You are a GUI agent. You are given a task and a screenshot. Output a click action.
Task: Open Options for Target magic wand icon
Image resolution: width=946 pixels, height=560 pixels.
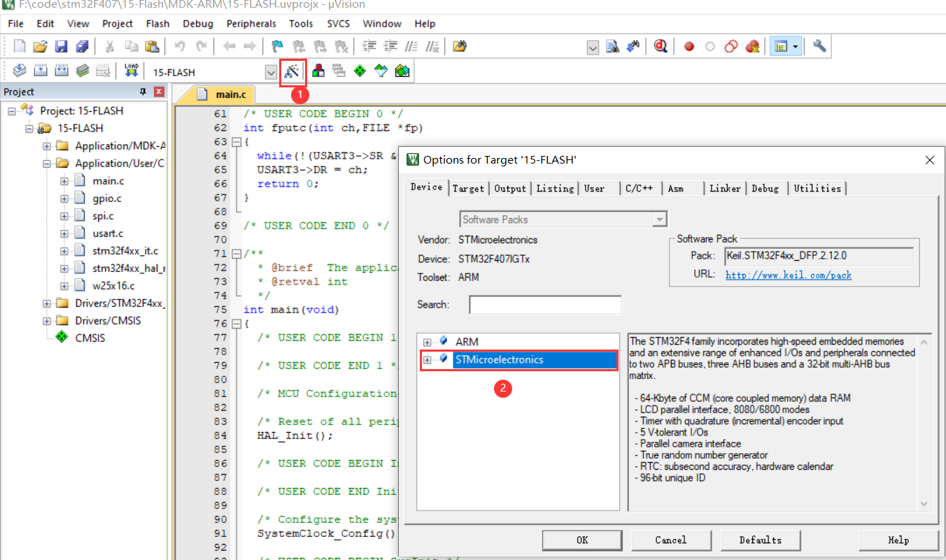point(292,71)
